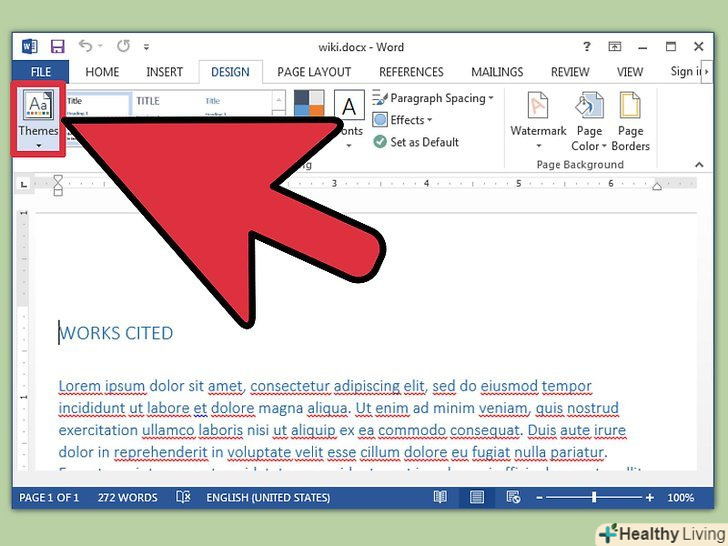
Task: Change language ENGLISH (UNITED STATES)
Action: [268, 498]
